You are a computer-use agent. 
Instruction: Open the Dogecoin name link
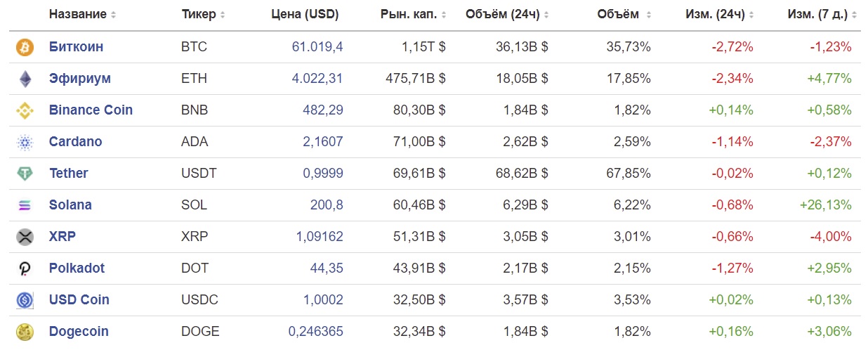(79, 332)
